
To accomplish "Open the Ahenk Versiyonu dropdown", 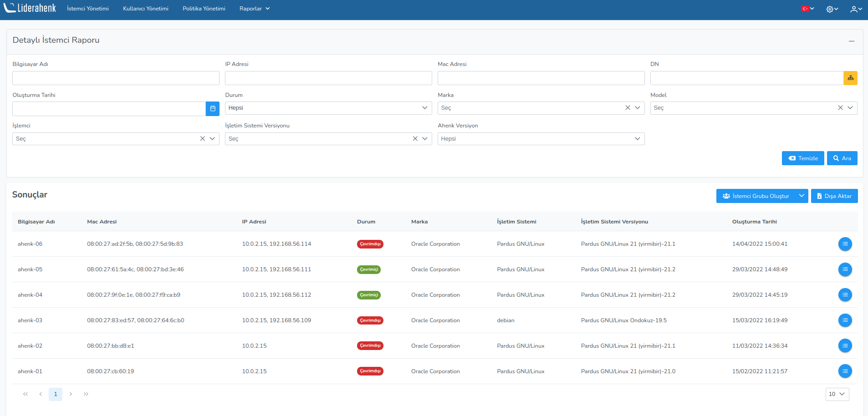I will (541, 138).
